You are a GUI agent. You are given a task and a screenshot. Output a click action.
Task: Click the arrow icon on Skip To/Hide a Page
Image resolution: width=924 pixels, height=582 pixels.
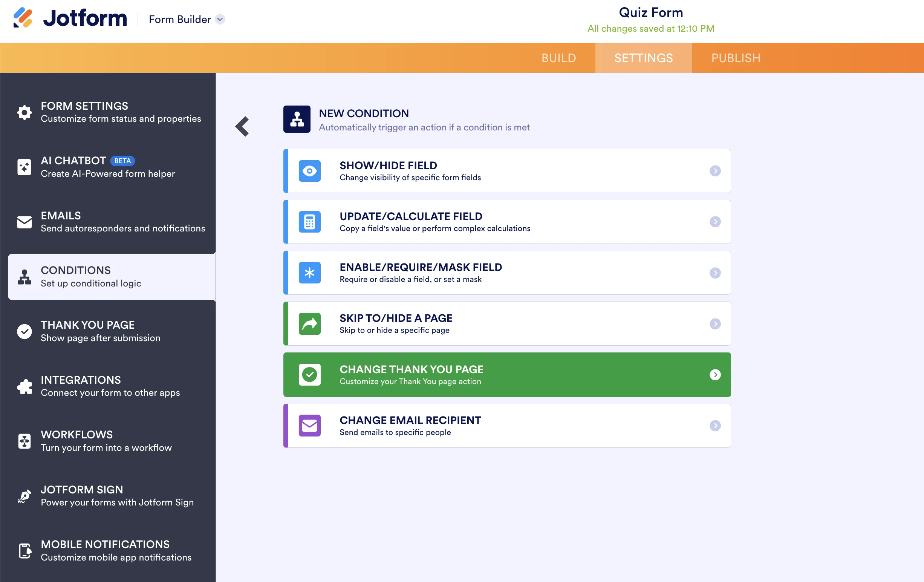pyautogui.click(x=309, y=324)
